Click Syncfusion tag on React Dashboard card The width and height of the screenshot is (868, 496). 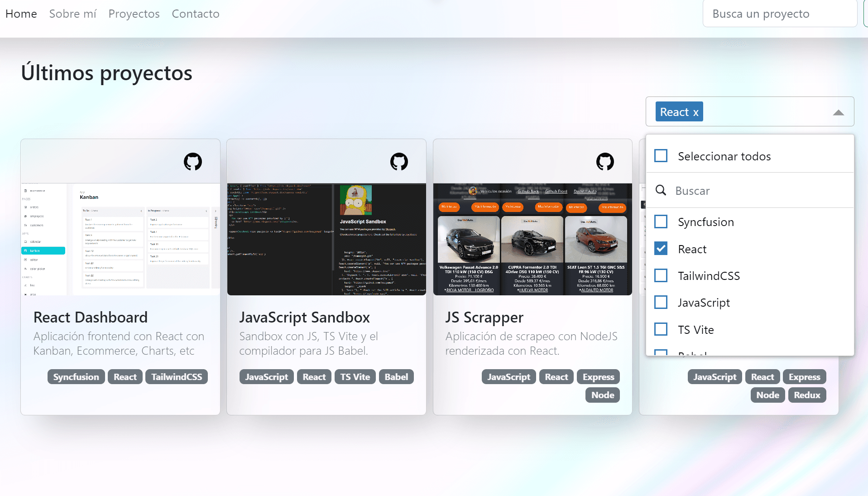point(76,377)
